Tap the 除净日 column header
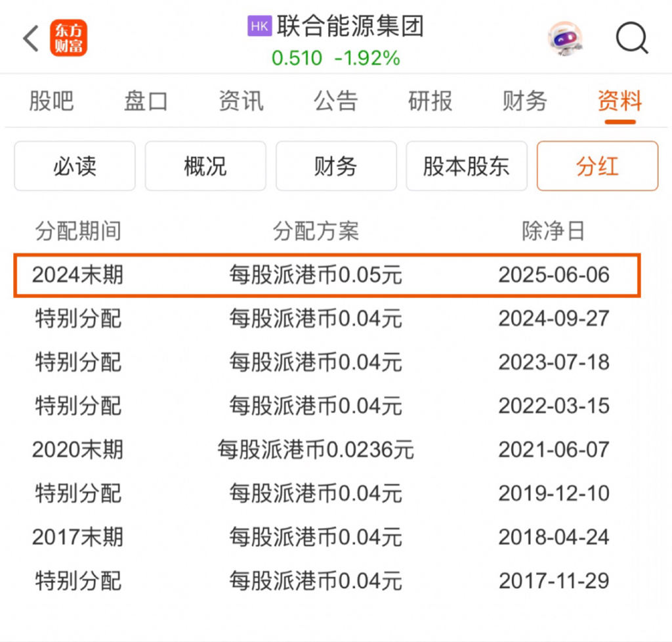The height and width of the screenshot is (642, 672). pyautogui.click(x=553, y=231)
